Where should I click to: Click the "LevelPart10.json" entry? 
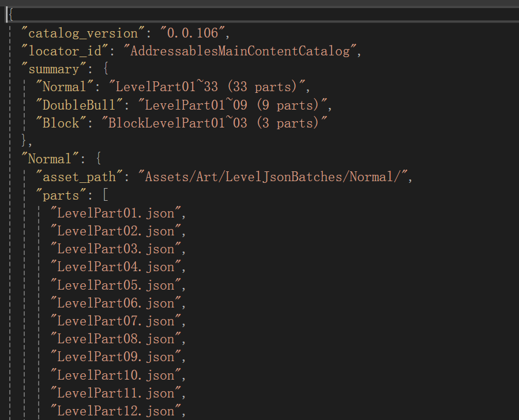pyautogui.click(x=116, y=375)
